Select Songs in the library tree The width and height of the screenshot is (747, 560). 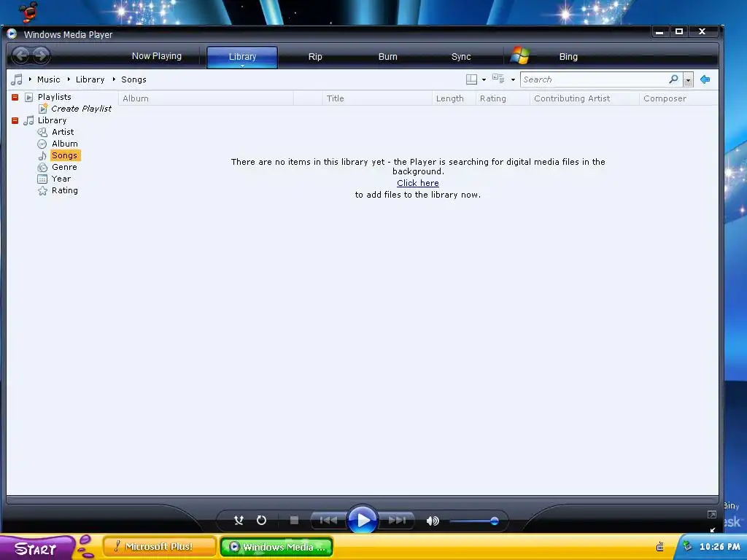point(65,156)
